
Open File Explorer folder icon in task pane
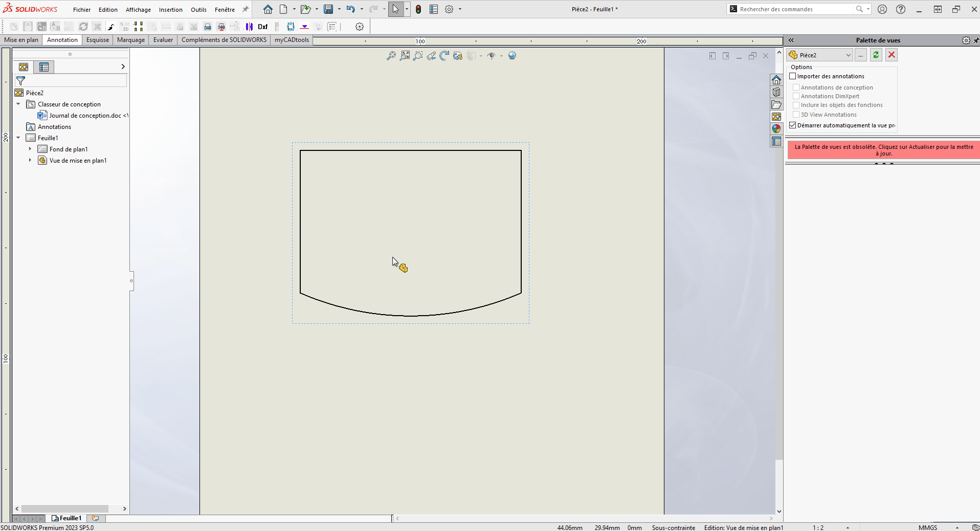776,104
